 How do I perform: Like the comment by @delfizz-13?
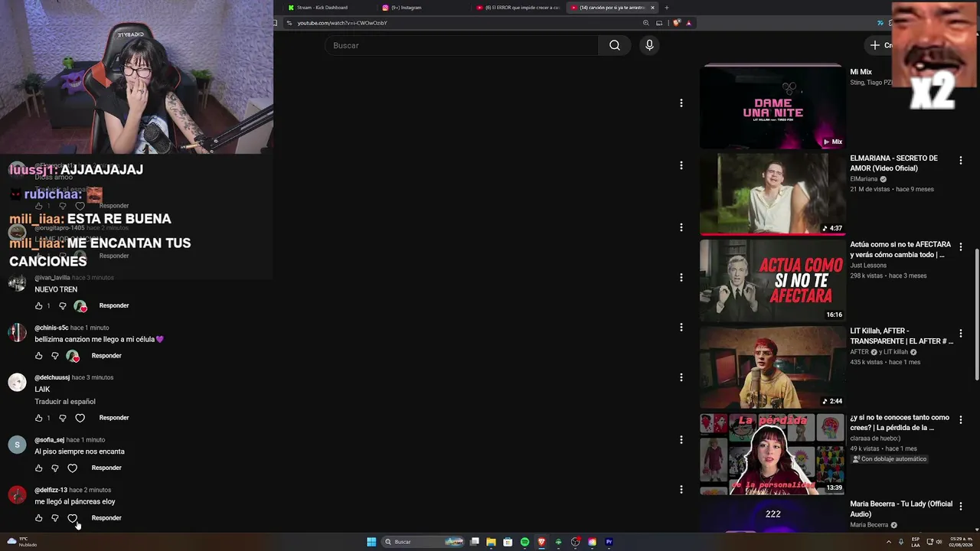39,518
